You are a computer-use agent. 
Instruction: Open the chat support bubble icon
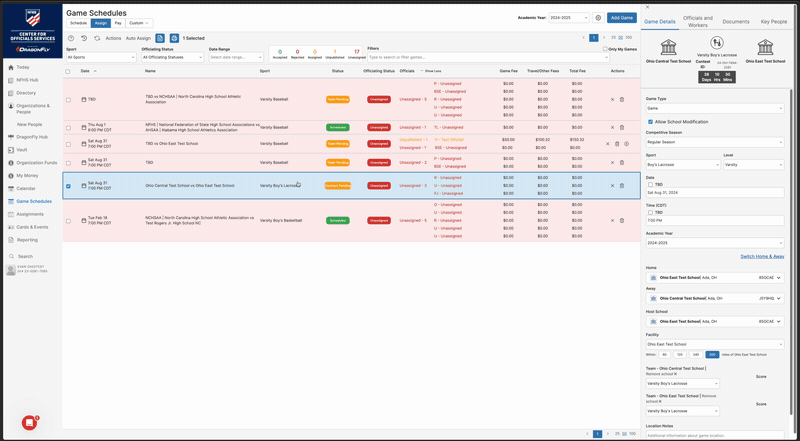(31, 422)
